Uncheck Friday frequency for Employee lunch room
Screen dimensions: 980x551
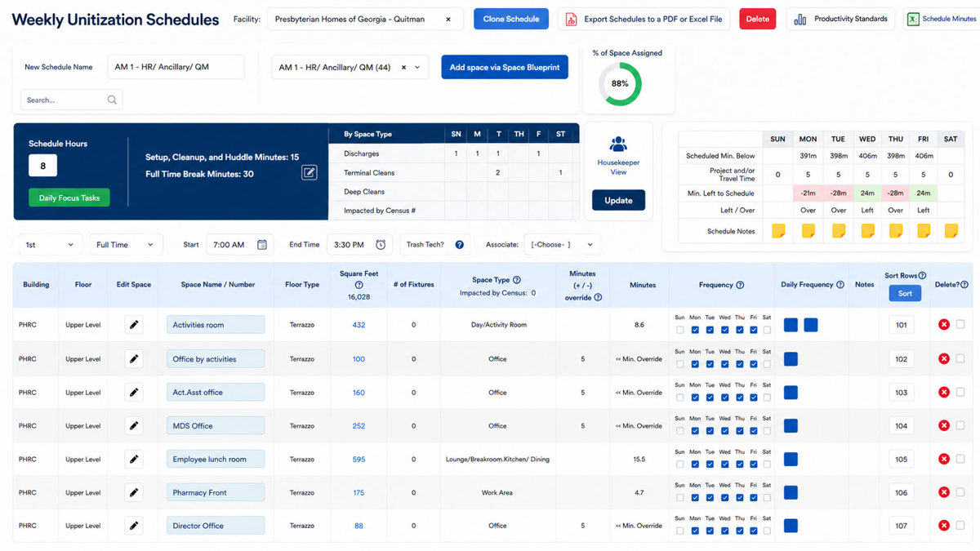click(753, 464)
